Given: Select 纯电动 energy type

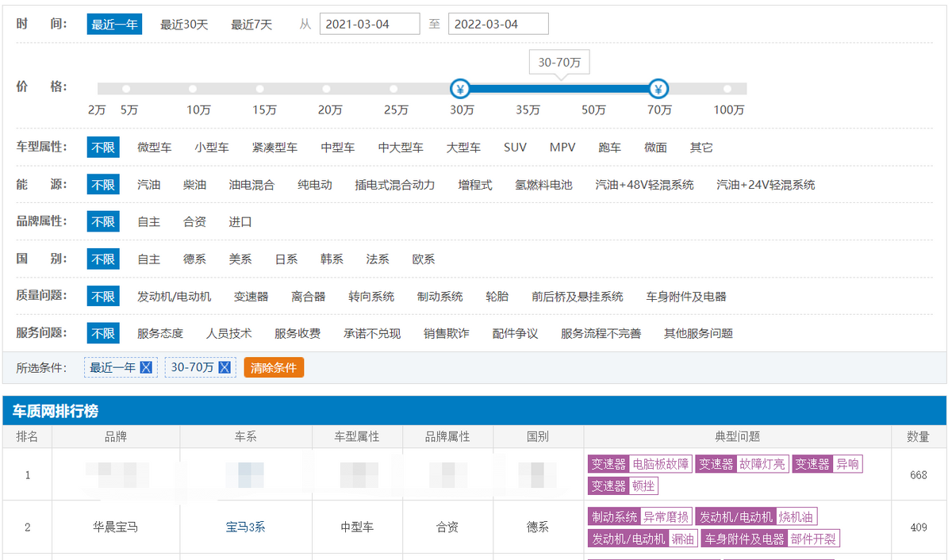Looking at the screenshot, I should 315,185.
